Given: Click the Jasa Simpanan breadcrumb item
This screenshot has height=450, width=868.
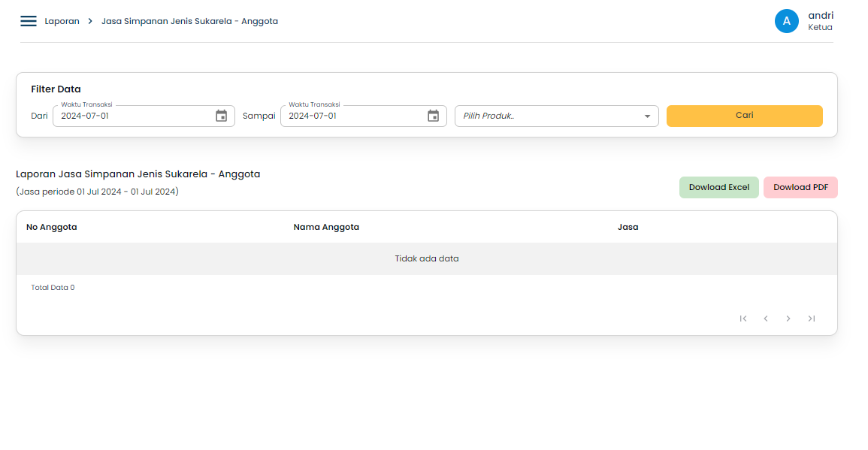Looking at the screenshot, I should 189,20.
